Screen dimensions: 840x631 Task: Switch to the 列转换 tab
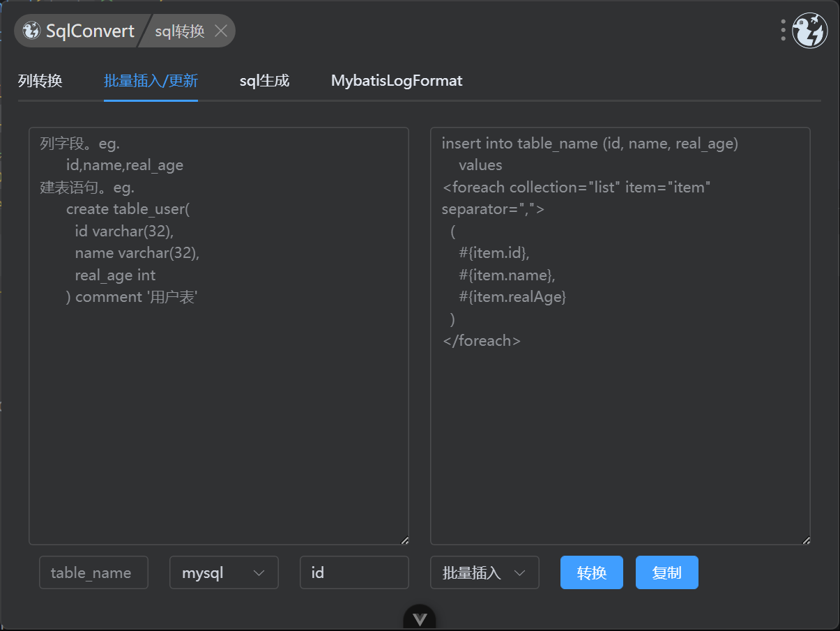pyautogui.click(x=40, y=81)
